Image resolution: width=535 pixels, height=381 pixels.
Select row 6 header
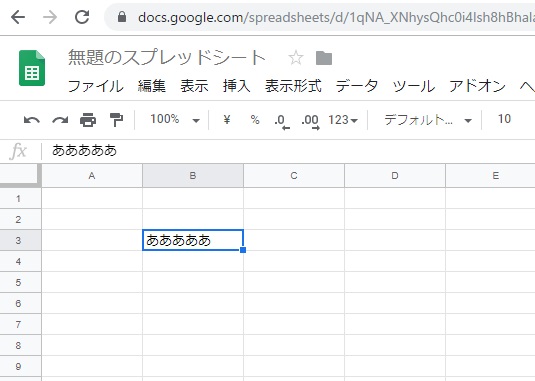click(20, 303)
